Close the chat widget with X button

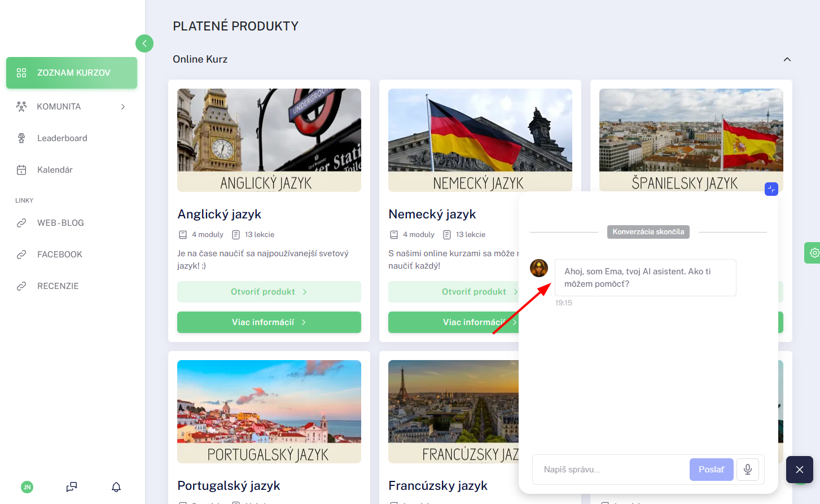(800, 470)
